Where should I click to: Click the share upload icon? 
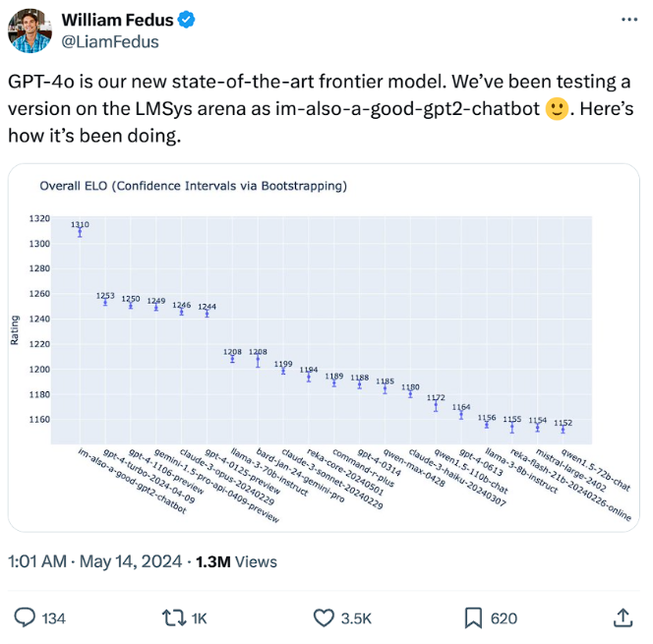pos(623,617)
